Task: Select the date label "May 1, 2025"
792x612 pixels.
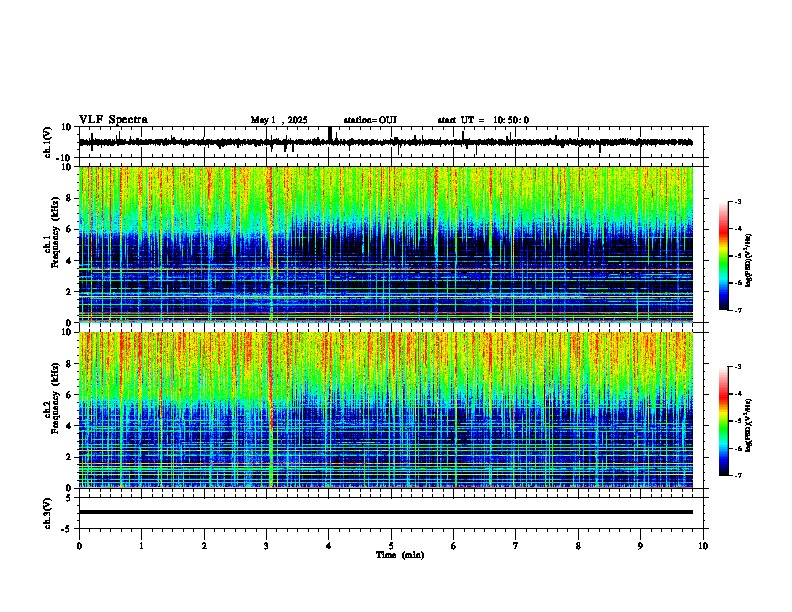Action: (279, 120)
